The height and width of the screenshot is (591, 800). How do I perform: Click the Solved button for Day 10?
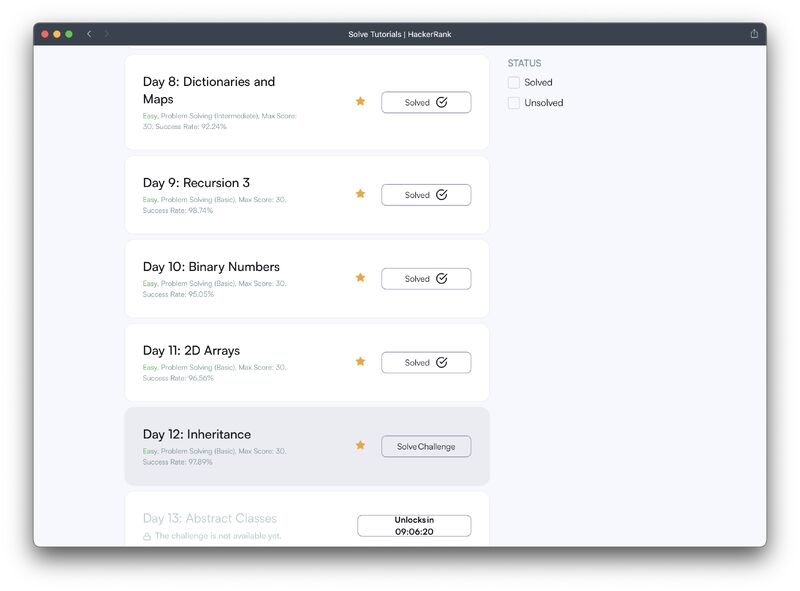[426, 279]
